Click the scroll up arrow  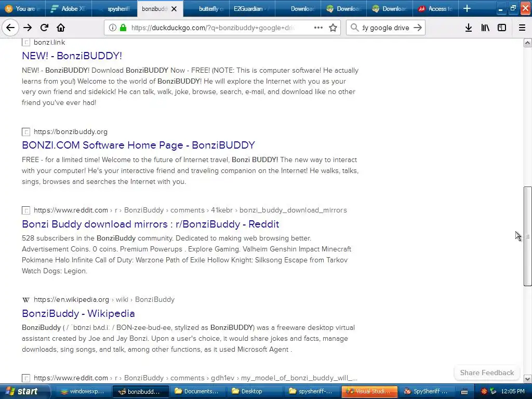pos(528,43)
